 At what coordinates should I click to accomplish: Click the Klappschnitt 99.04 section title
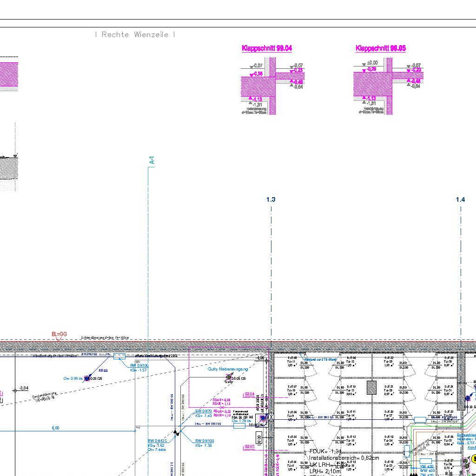pos(267,48)
